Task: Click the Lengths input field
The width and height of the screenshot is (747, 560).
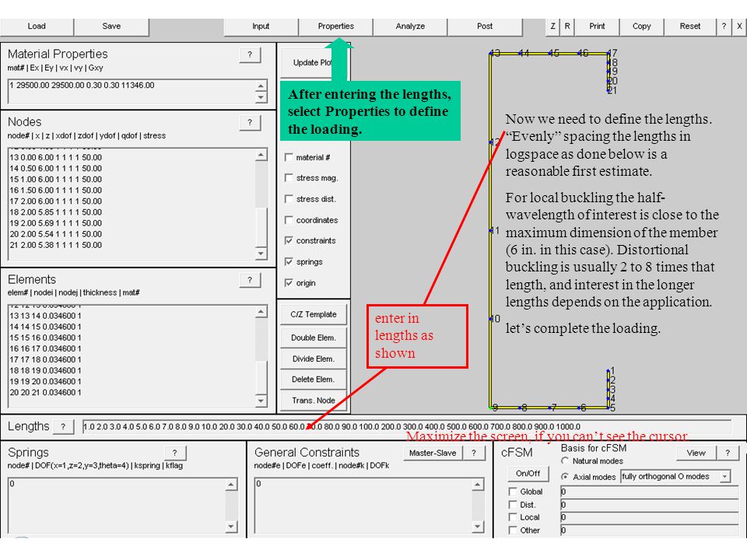Action: pos(406,427)
